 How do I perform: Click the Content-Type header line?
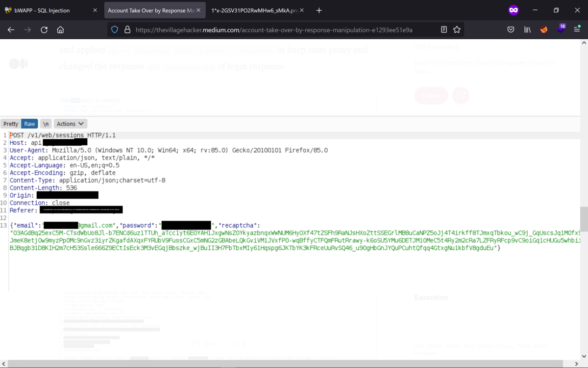[87, 180]
